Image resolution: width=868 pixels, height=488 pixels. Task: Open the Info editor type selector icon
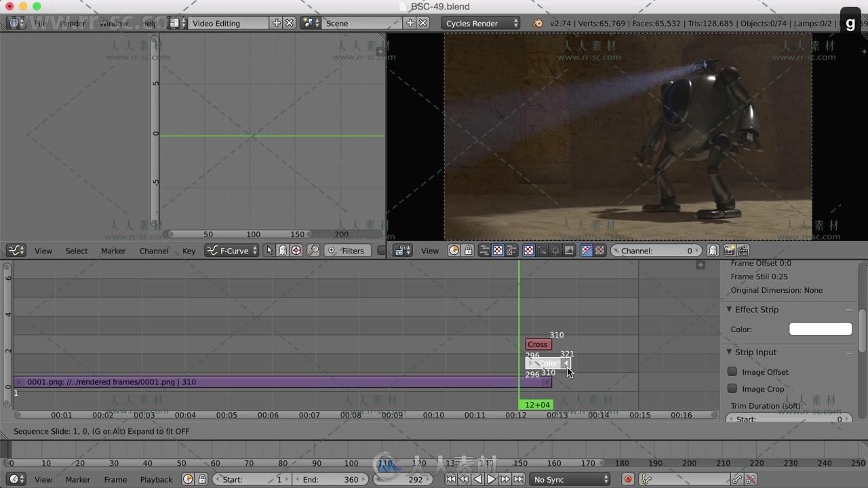click(16, 23)
